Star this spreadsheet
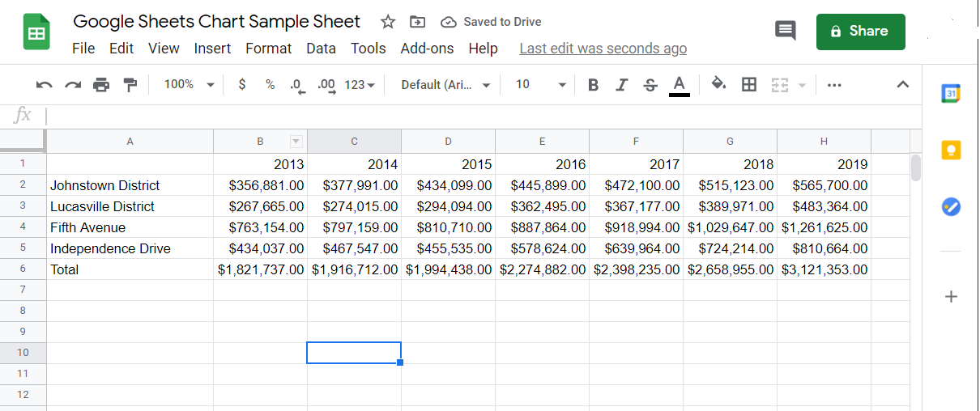The width and height of the screenshot is (980, 411). click(x=388, y=22)
